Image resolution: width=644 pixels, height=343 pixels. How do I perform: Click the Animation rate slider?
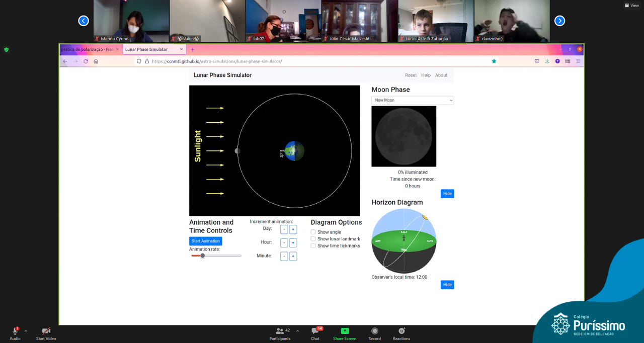(216, 255)
